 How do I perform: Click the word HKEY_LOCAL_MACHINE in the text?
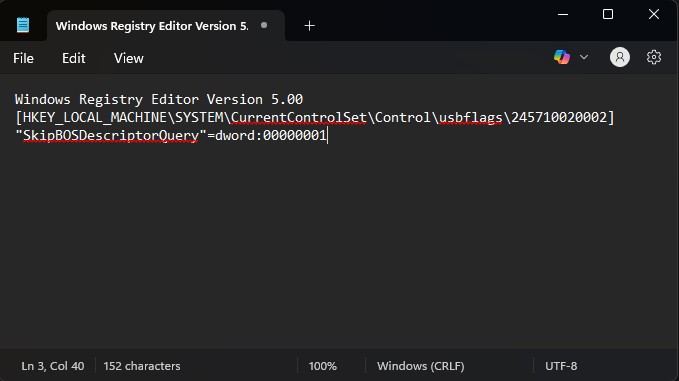click(94, 117)
